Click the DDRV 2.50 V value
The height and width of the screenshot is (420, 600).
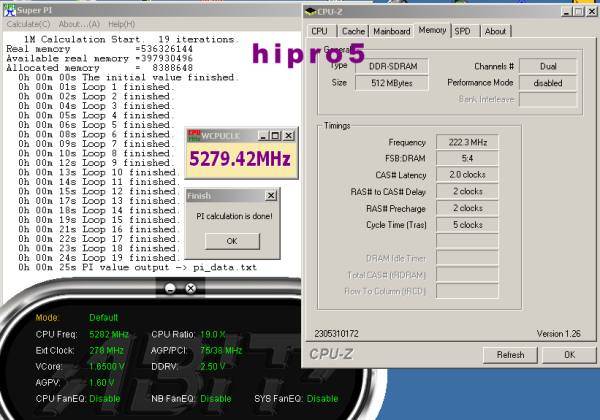coord(212,366)
